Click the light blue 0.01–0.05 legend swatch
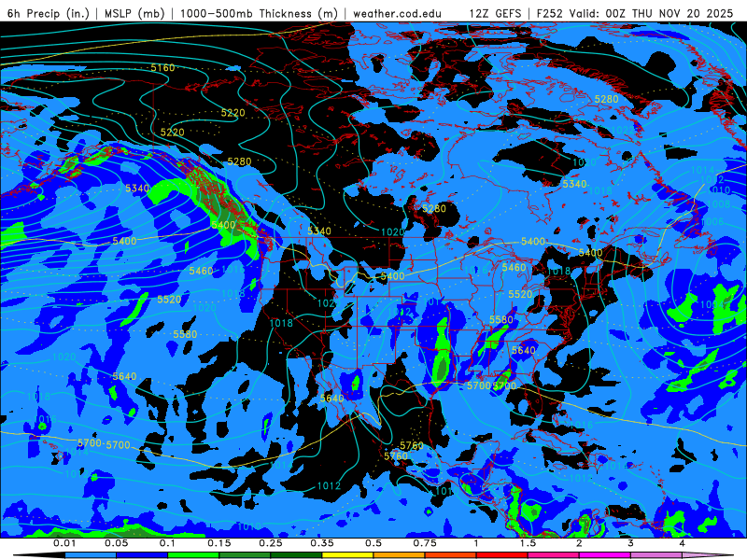 pyautogui.click(x=91, y=555)
